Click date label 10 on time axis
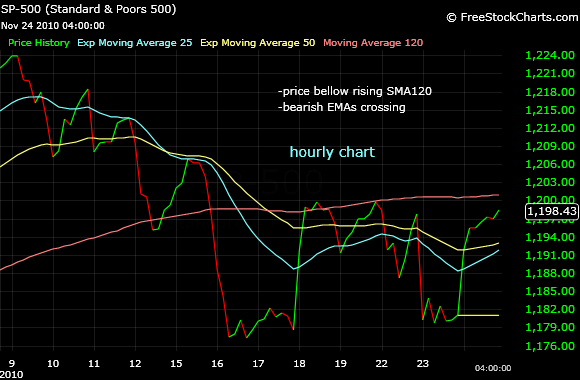The image size is (580, 380). [x=53, y=363]
